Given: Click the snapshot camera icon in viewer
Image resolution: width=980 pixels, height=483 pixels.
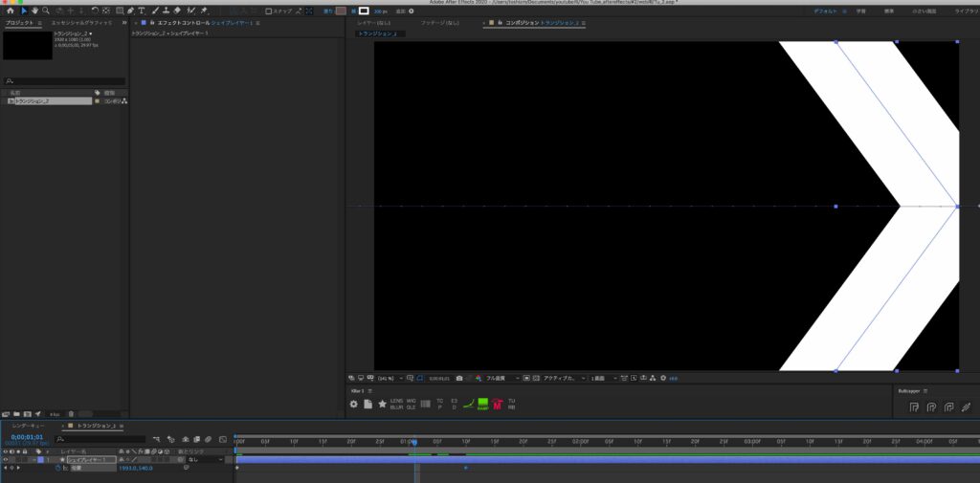Looking at the screenshot, I should [x=459, y=378].
